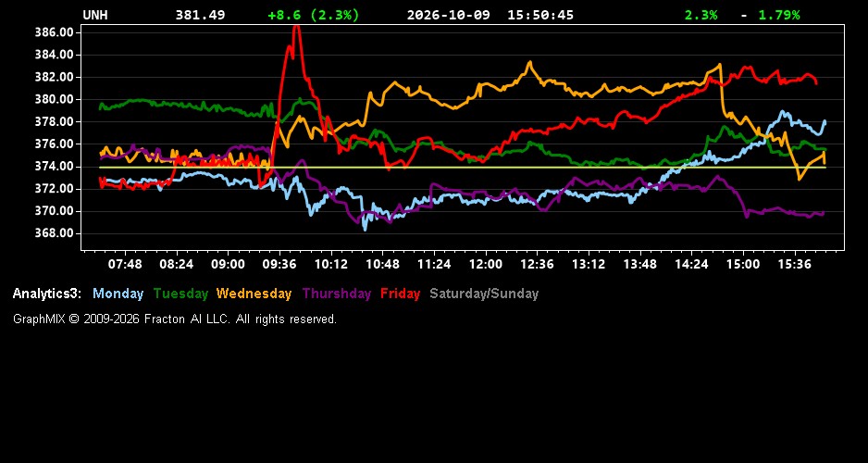Select the Thurshday legend entry
The width and height of the screenshot is (868, 463).
337,294
